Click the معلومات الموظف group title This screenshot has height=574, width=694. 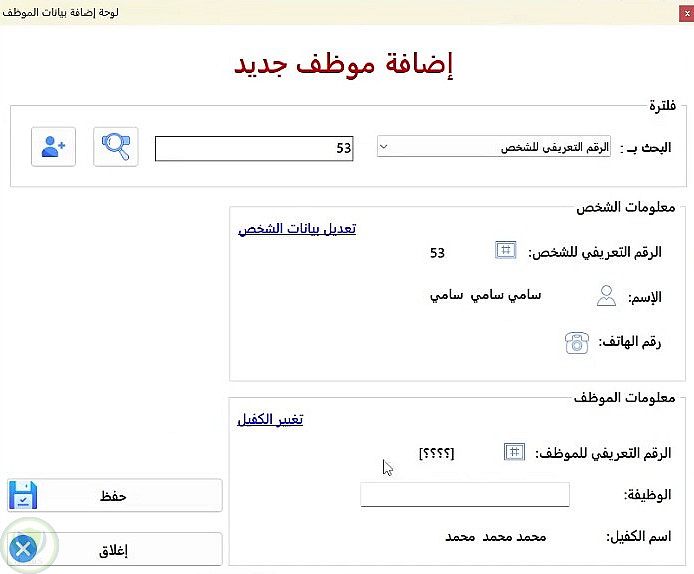[x=624, y=397]
